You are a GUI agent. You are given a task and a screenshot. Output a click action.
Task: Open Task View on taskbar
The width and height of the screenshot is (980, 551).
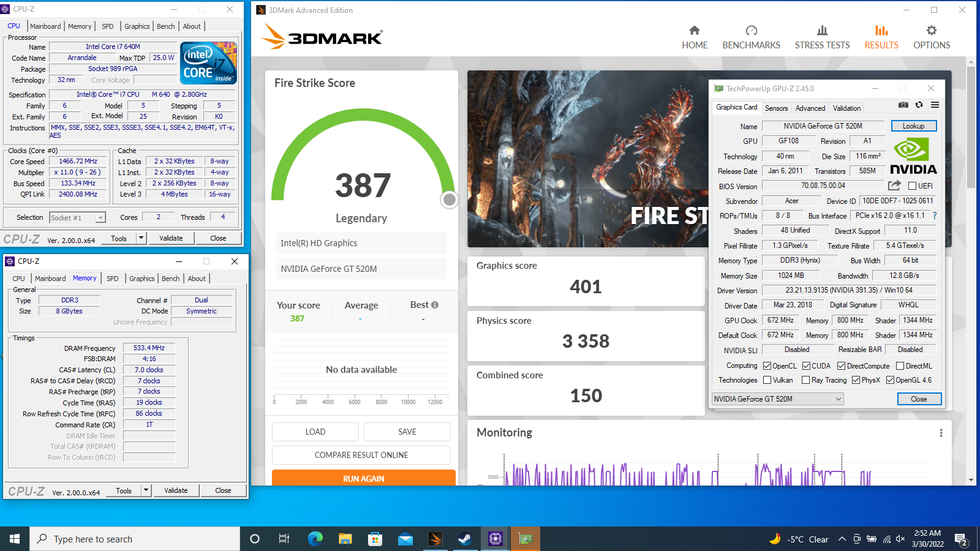point(284,539)
